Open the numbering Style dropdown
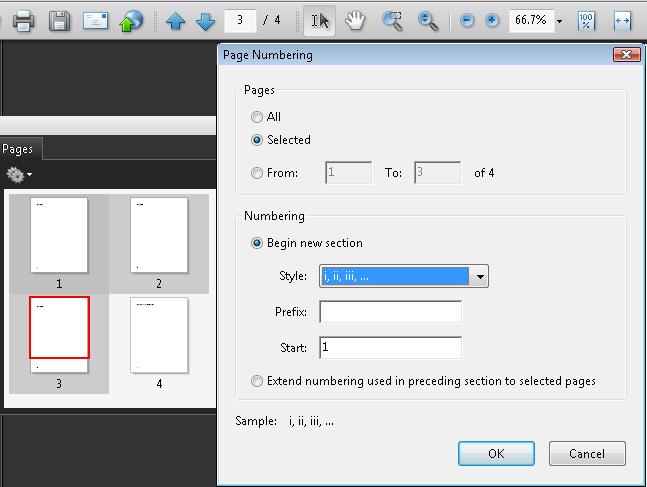Viewport: 647px width, 487px height. (x=480, y=276)
